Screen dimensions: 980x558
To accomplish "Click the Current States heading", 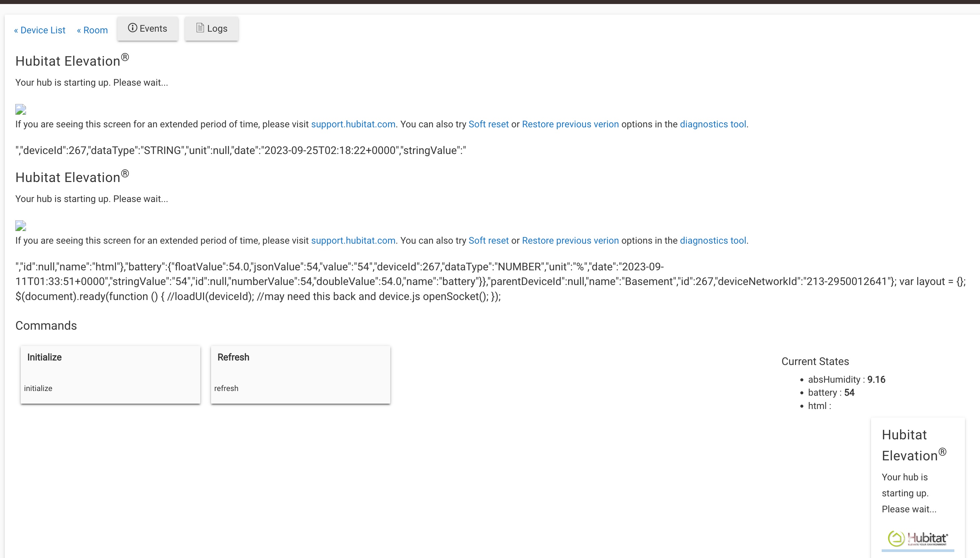I will (x=815, y=361).
